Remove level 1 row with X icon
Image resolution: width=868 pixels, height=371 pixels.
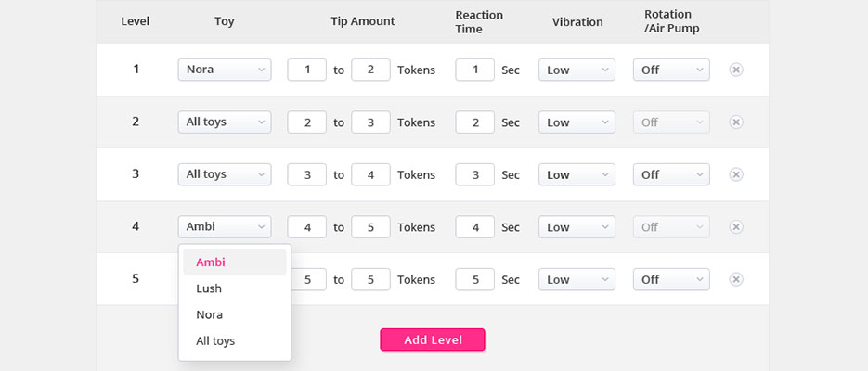pyautogui.click(x=736, y=70)
